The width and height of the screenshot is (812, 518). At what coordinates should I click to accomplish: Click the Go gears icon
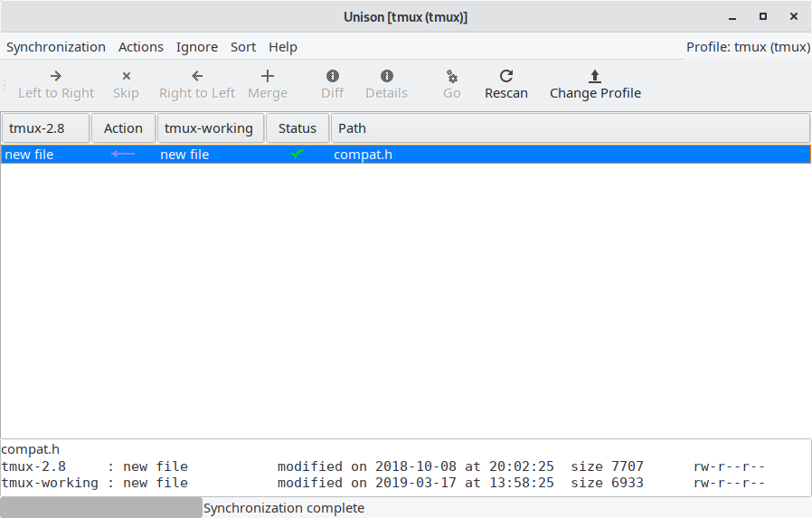click(x=452, y=76)
